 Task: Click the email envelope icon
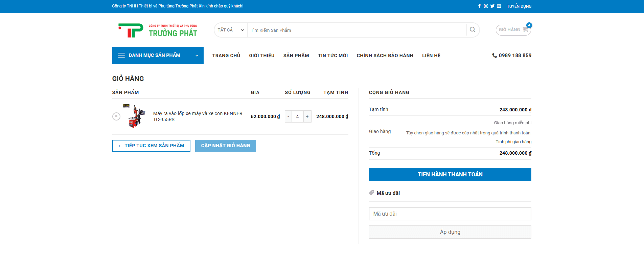click(x=499, y=6)
